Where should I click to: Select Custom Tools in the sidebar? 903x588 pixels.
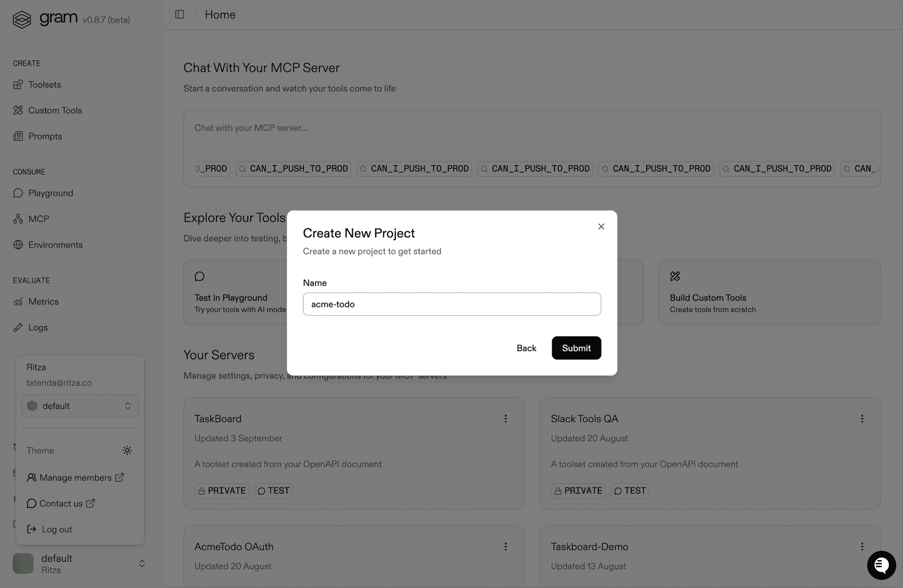[x=55, y=110]
